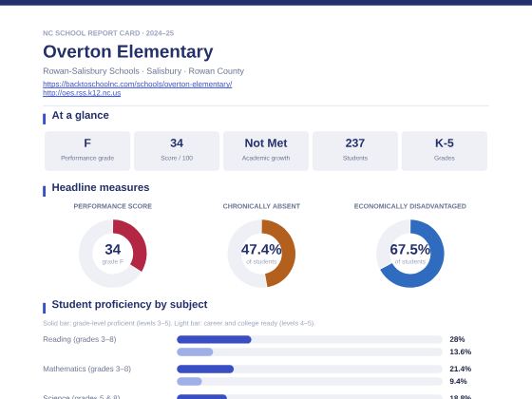Click the Rowan-Salisbury Schools subtitle line
Screen dimensions: 532x399
(143, 71)
